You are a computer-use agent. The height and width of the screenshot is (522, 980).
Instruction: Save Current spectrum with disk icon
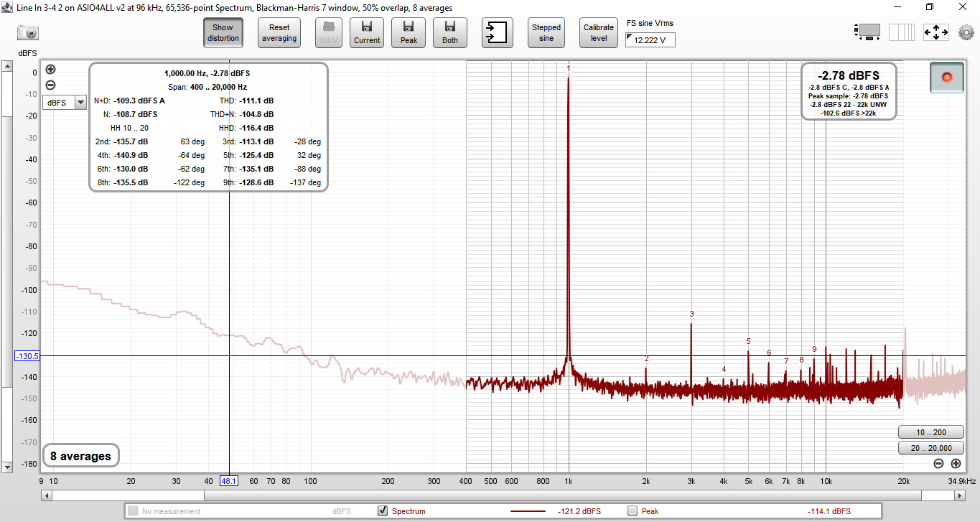tap(367, 33)
